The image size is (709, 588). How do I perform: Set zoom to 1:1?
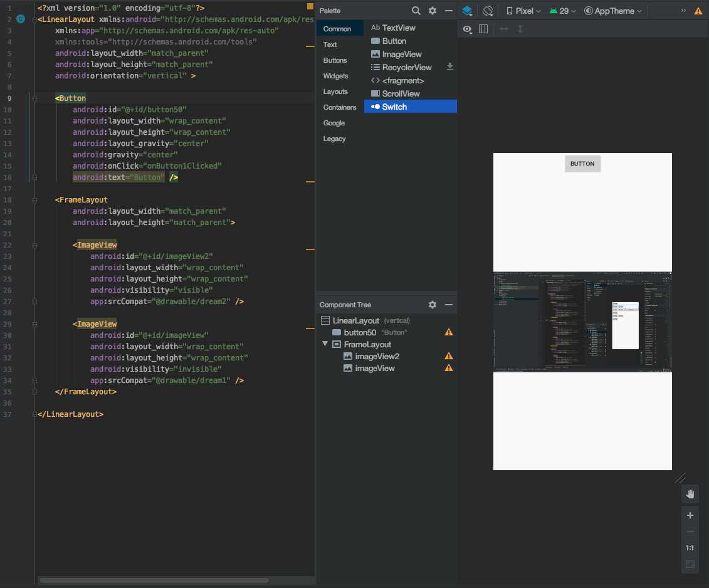point(690,548)
